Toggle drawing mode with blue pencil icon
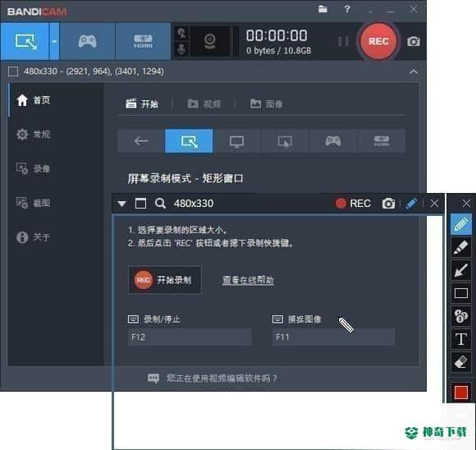476x450 pixels. coord(411,204)
